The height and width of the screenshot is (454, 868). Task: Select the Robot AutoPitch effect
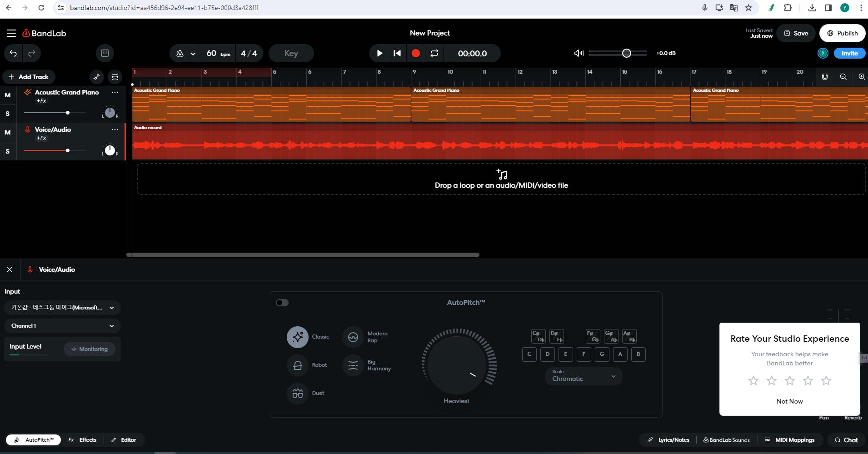click(298, 365)
